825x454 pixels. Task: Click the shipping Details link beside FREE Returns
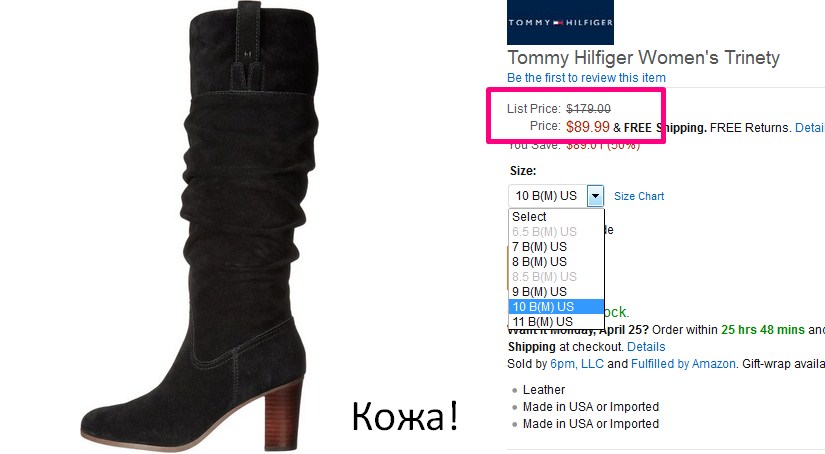pyautogui.click(x=810, y=128)
